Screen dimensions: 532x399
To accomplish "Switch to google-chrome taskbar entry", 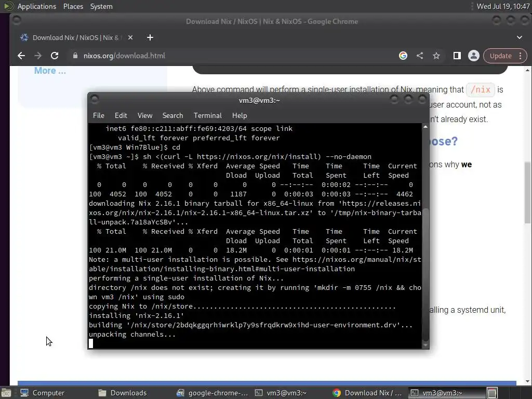I will click(212, 393).
